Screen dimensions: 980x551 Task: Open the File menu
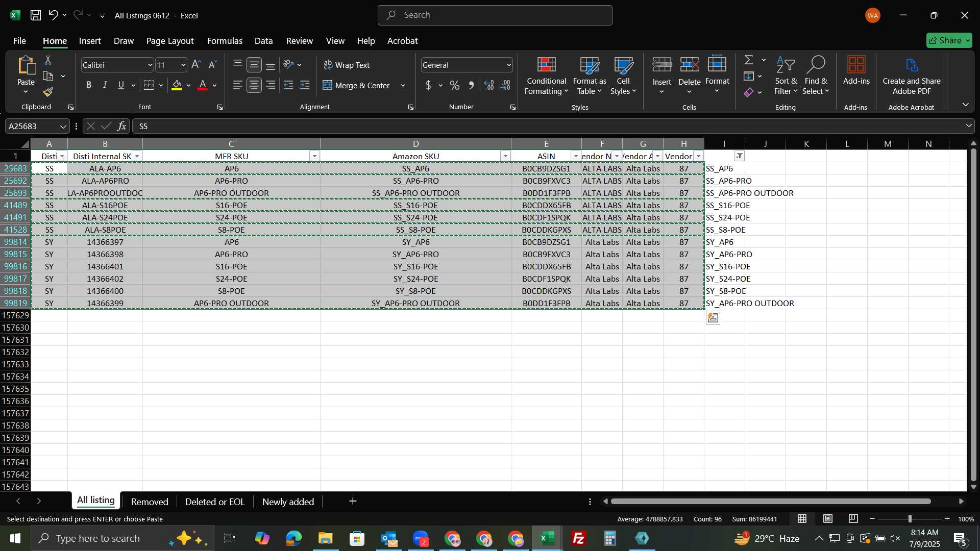pyautogui.click(x=19, y=41)
